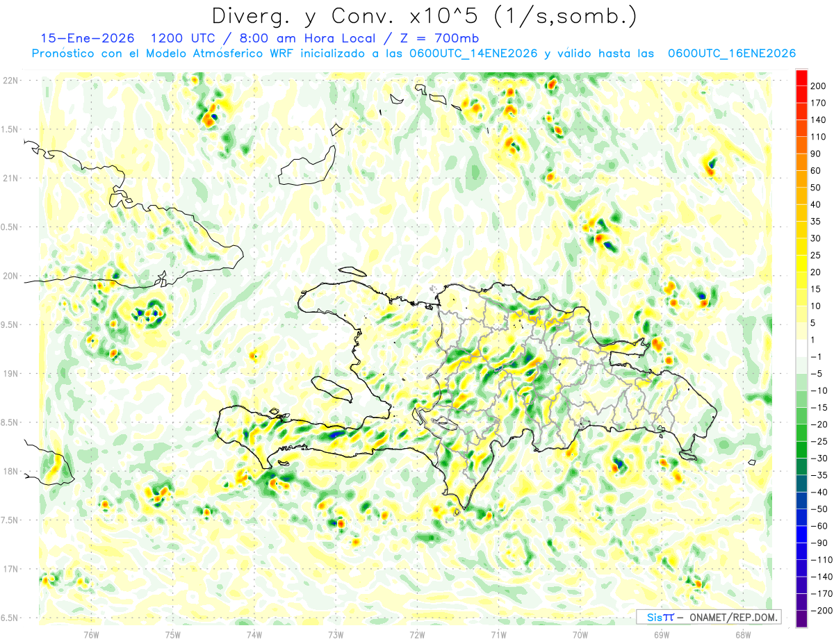Click the '18N' latitude axis label
This screenshot has width=834, height=644.
(x=10, y=471)
